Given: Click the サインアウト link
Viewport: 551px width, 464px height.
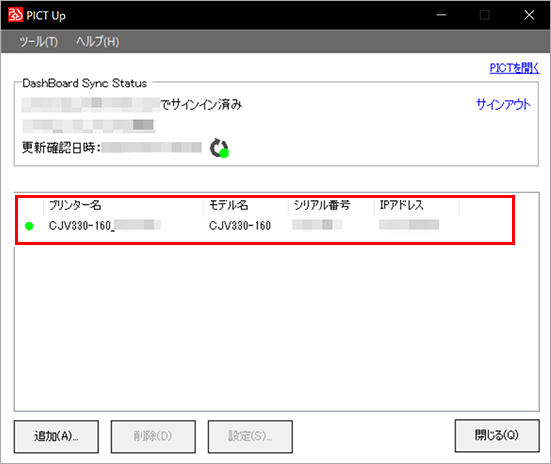Looking at the screenshot, I should point(503,104).
